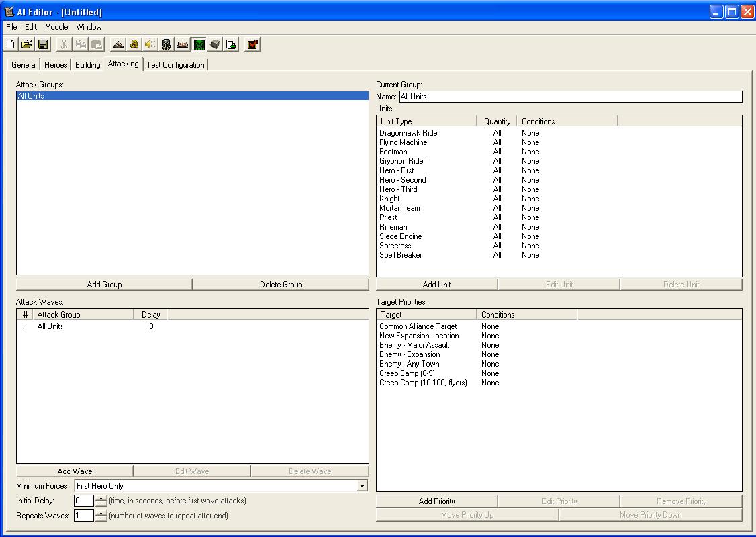
Task: Open the Trigger Editor 'a' icon
Action: point(134,44)
